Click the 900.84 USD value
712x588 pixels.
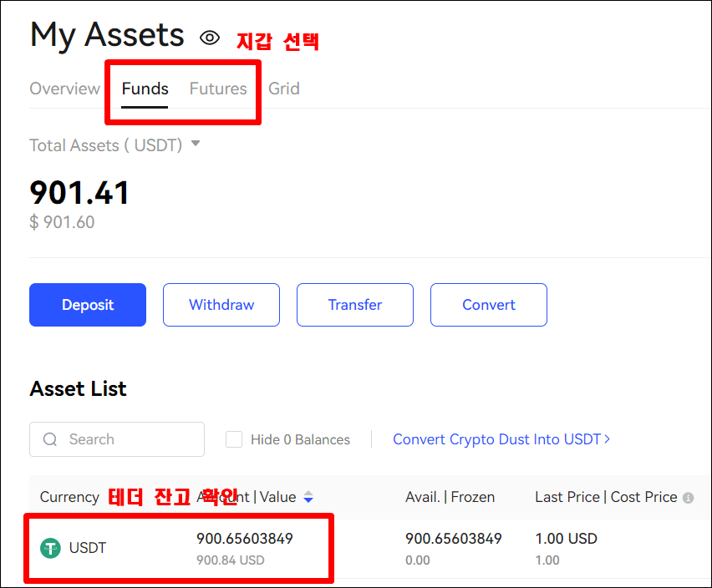pyautogui.click(x=230, y=560)
